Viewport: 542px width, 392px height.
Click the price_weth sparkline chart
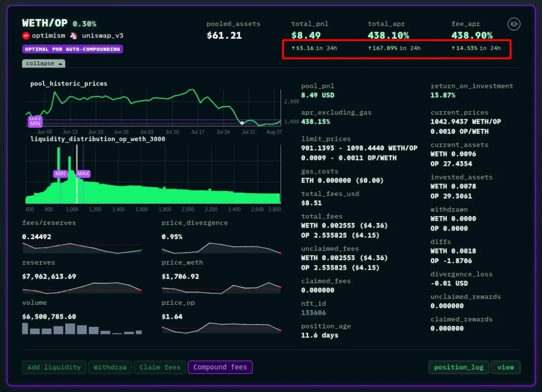(221, 288)
